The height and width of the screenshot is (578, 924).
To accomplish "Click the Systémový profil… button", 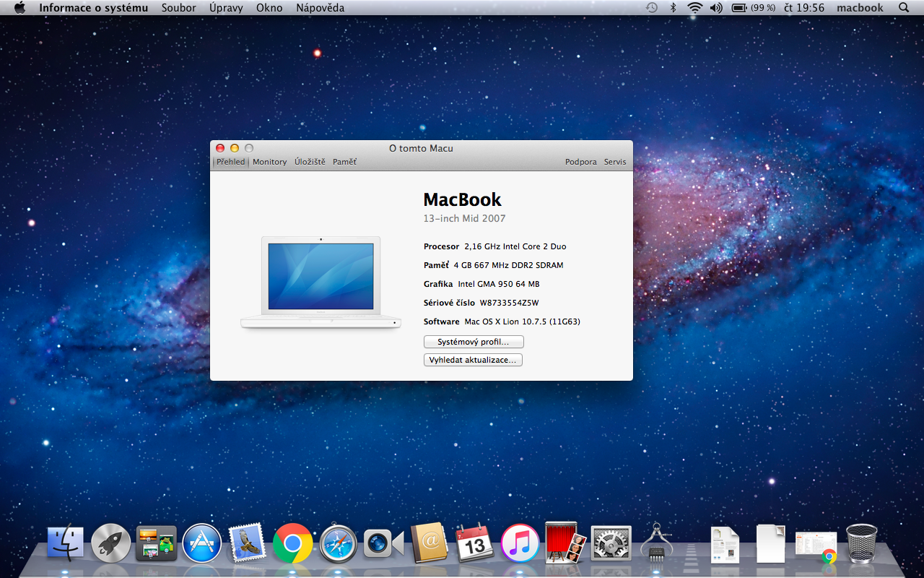I will 473,342.
